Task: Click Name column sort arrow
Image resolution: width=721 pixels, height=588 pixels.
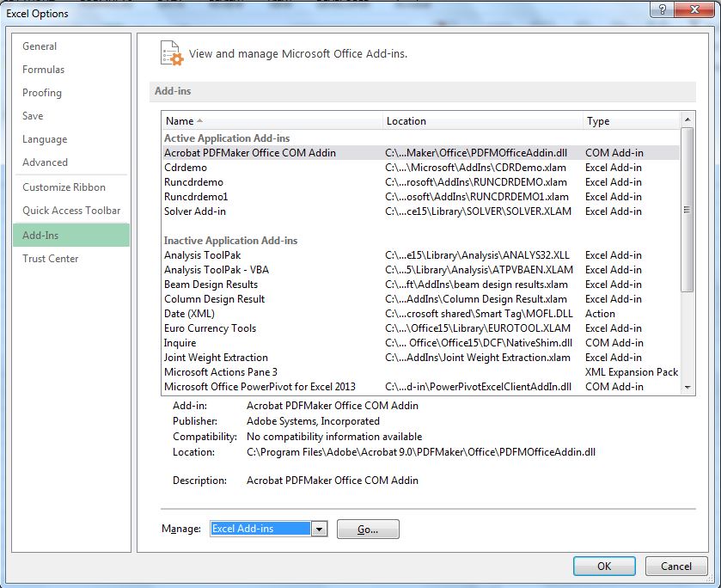Action: (x=199, y=120)
